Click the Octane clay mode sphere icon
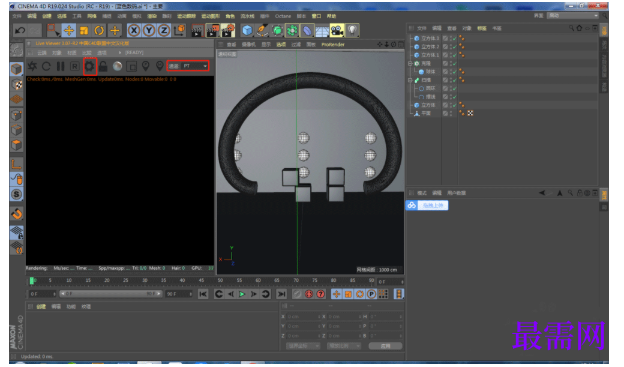 click(x=117, y=66)
